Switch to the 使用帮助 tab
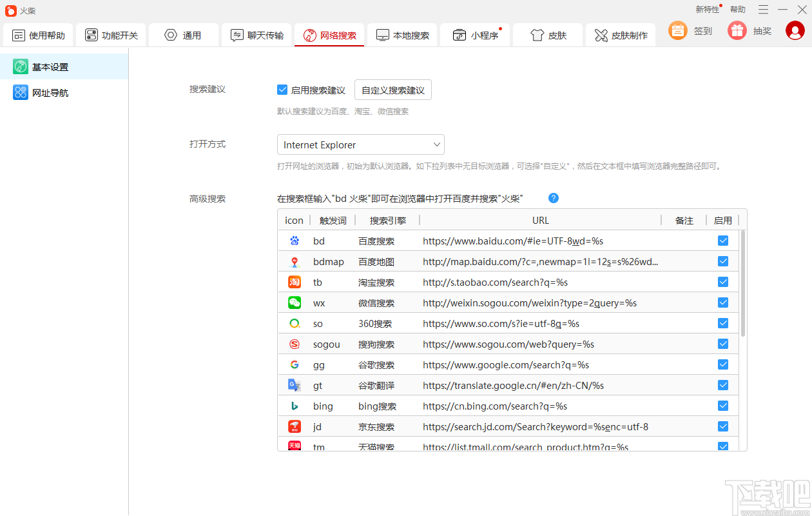The image size is (812, 516). tap(39, 35)
